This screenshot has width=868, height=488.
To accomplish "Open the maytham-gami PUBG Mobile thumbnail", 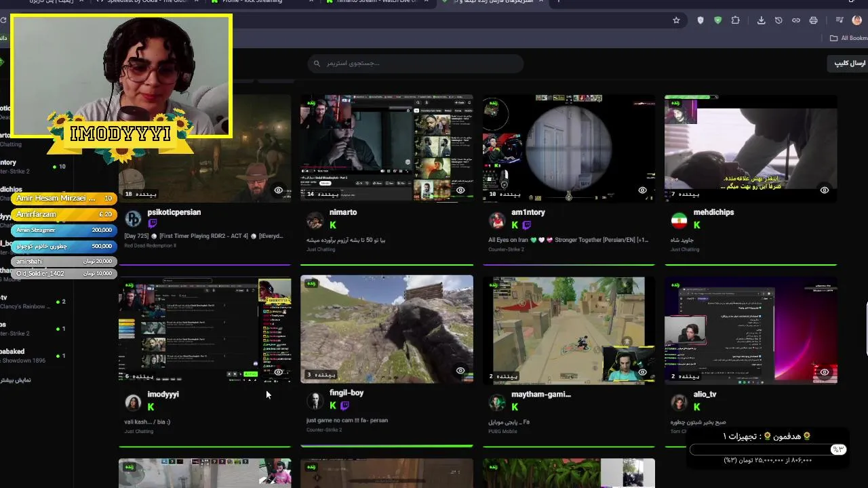I will 569,330.
